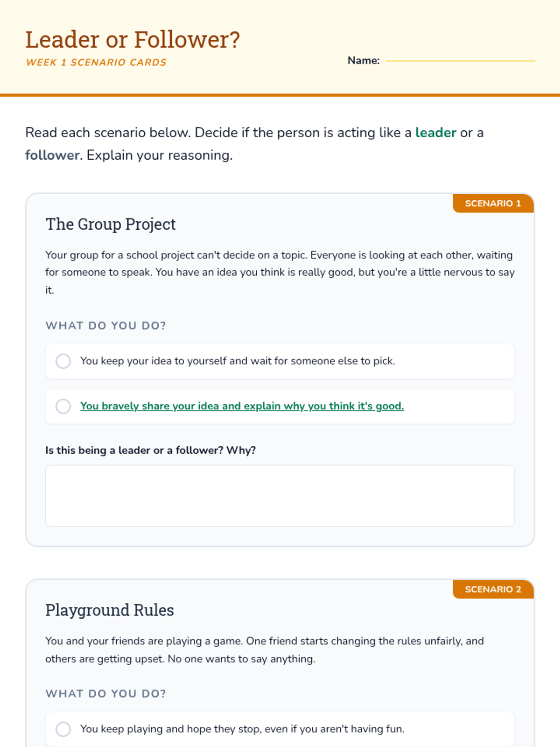The width and height of the screenshot is (560, 747).
Task: Click first "What do you do?" label
Action: 106,325
